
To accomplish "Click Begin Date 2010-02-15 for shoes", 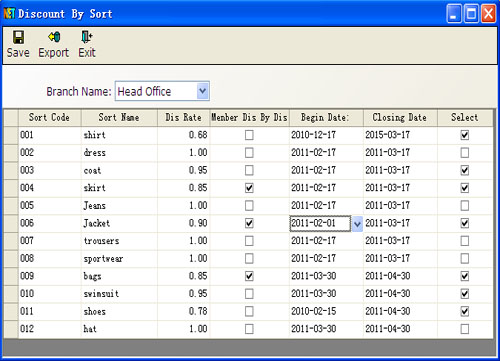I will (x=326, y=311).
